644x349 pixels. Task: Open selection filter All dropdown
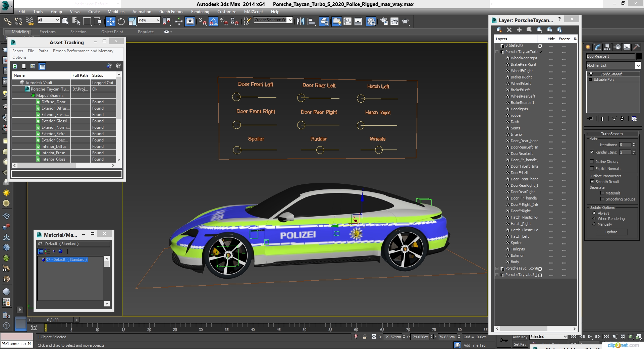pos(48,20)
